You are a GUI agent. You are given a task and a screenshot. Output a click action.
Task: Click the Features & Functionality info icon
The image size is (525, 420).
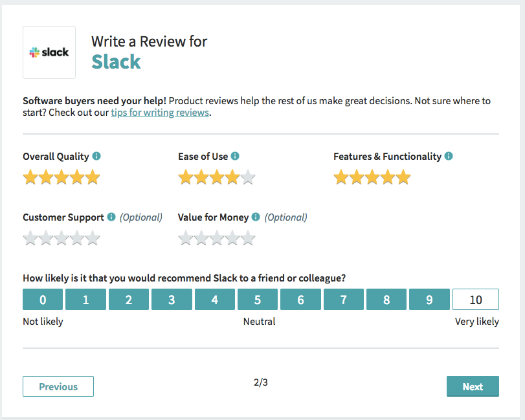(x=449, y=156)
